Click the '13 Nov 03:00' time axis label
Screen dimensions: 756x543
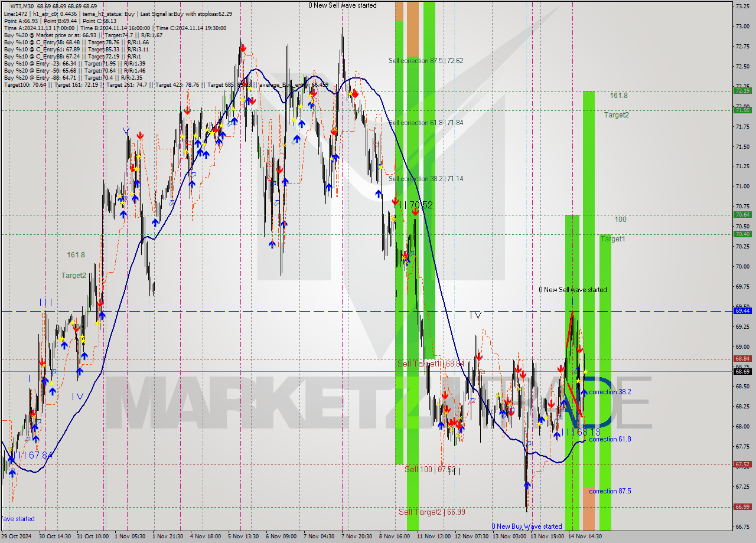[x=509, y=537]
